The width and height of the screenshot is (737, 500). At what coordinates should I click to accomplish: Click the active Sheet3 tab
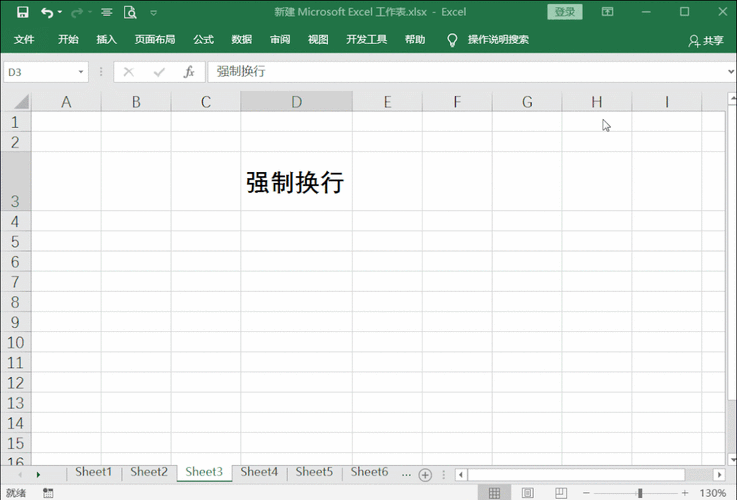204,472
